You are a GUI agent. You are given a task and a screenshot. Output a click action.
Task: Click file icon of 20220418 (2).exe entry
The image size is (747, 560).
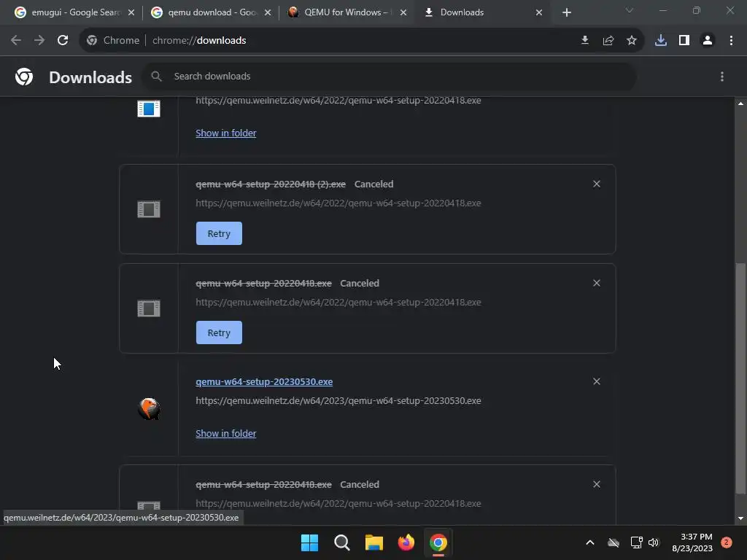coord(149,209)
